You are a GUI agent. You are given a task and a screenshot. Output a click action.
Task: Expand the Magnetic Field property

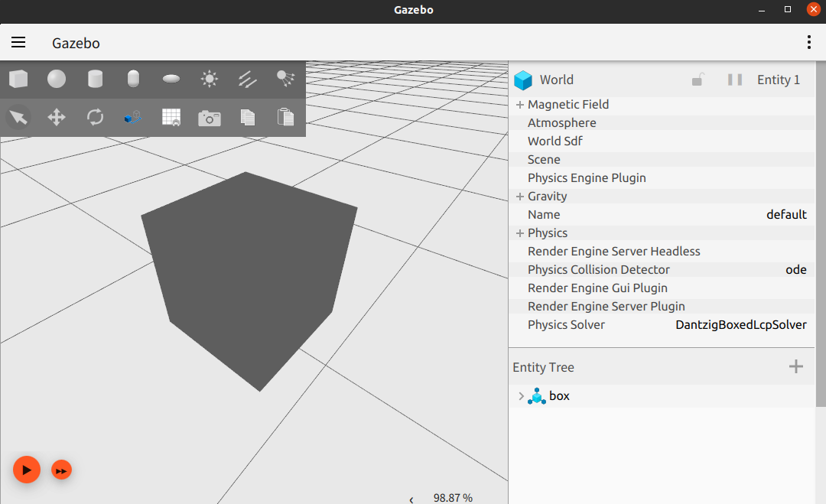[520, 104]
